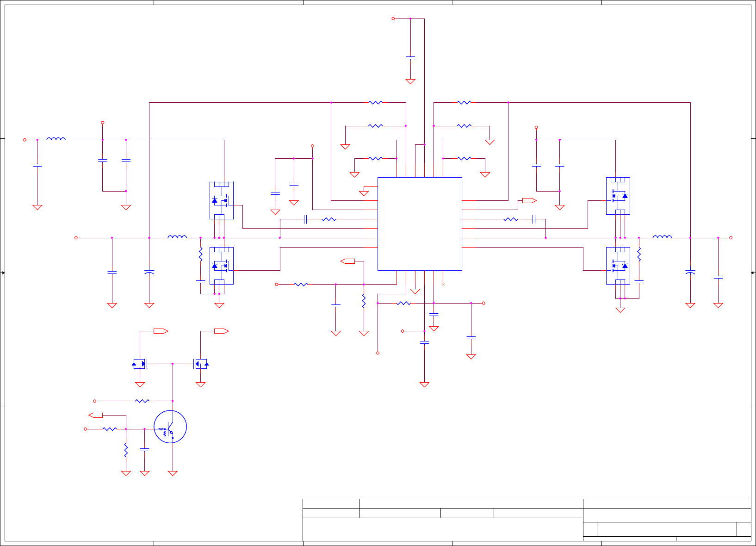The width and height of the screenshot is (756, 546).
Task: Select the off-page connector right of the IC
Action: (529, 200)
